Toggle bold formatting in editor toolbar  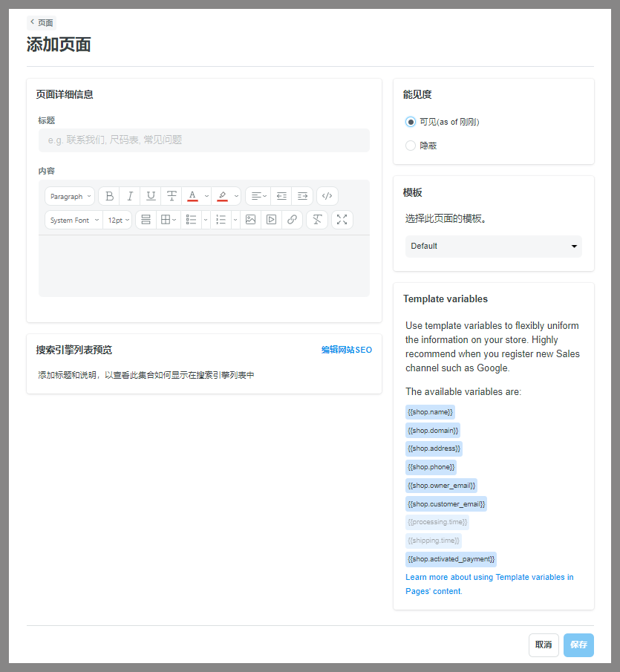(x=109, y=196)
